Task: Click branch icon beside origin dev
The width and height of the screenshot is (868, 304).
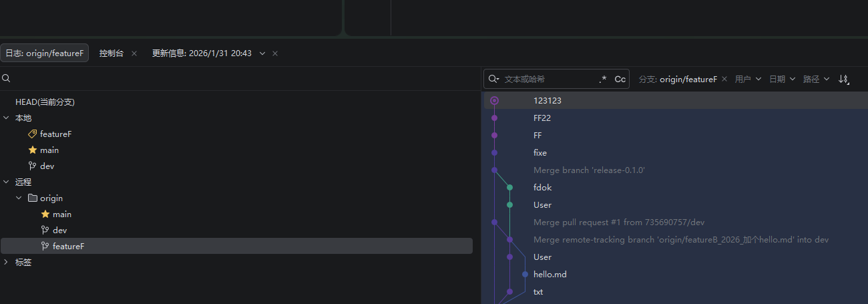Action: click(x=45, y=231)
